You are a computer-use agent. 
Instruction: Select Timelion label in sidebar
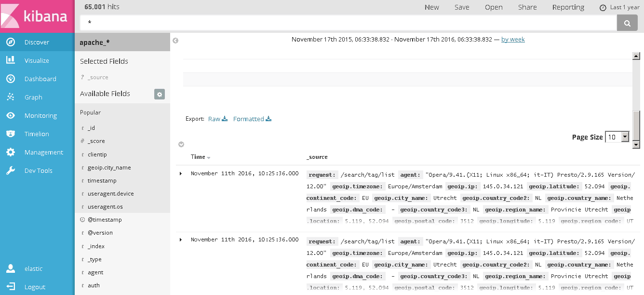coord(37,134)
